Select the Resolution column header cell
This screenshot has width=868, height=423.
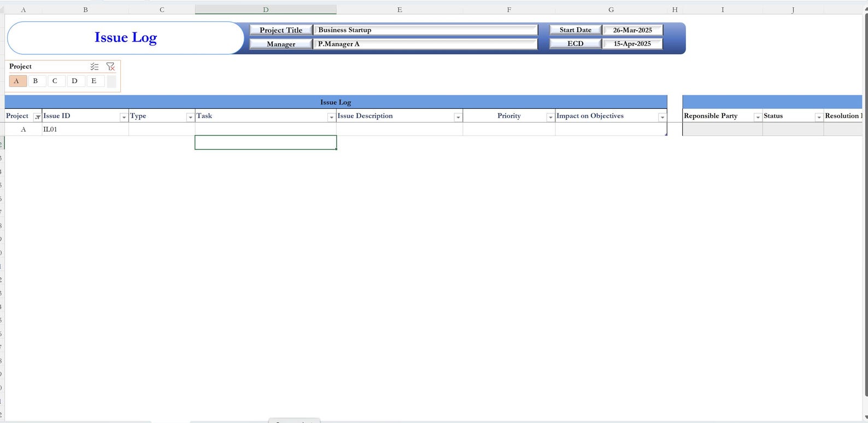843,116
